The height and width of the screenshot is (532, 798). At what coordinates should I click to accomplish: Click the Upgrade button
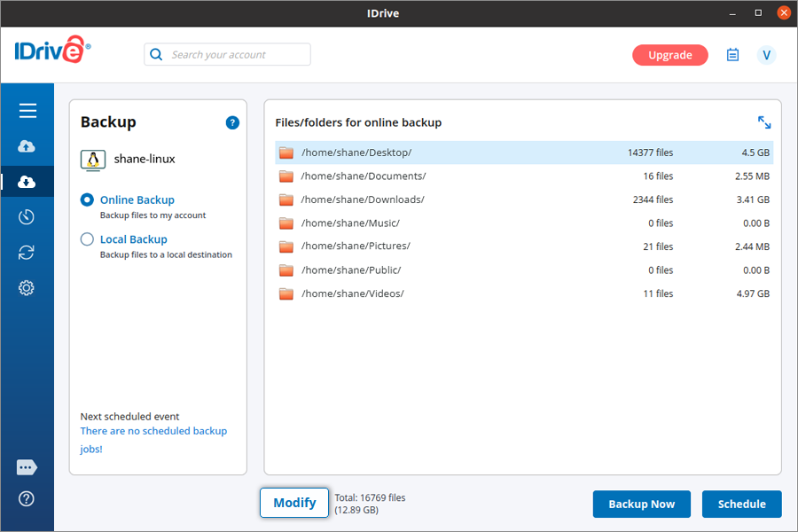(x=669, y=55)
